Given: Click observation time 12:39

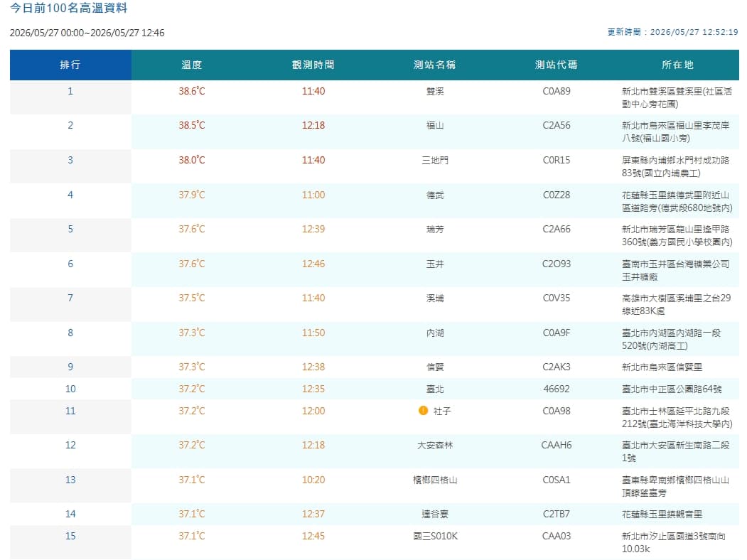Looking at the screenshot, I should [x=313, y=230].
